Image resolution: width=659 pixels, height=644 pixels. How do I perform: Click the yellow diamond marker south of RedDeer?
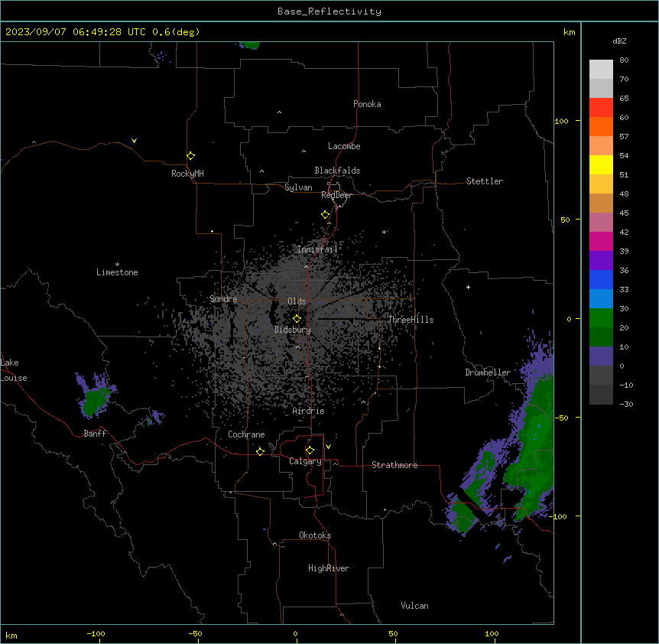(x=325, y=215)
